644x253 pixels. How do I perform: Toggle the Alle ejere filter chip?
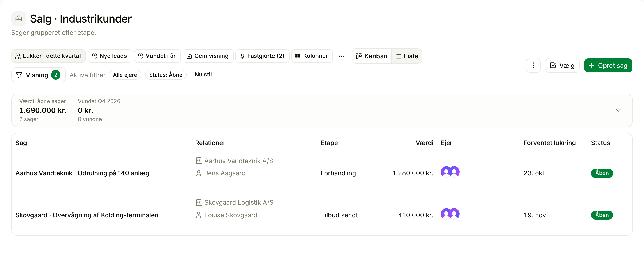pyautogui.click(x=125, y=75)
